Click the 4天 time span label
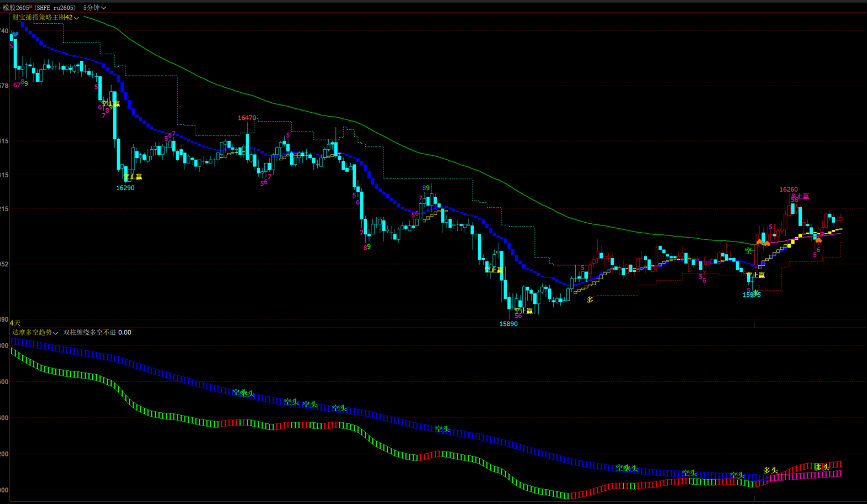Image resolution: width=867 pixels, height=504 pixels. click(15, 323)
